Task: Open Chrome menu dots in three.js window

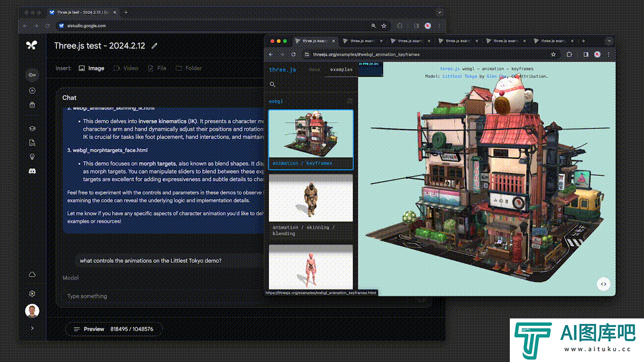Action: click(x=608, y=54)
